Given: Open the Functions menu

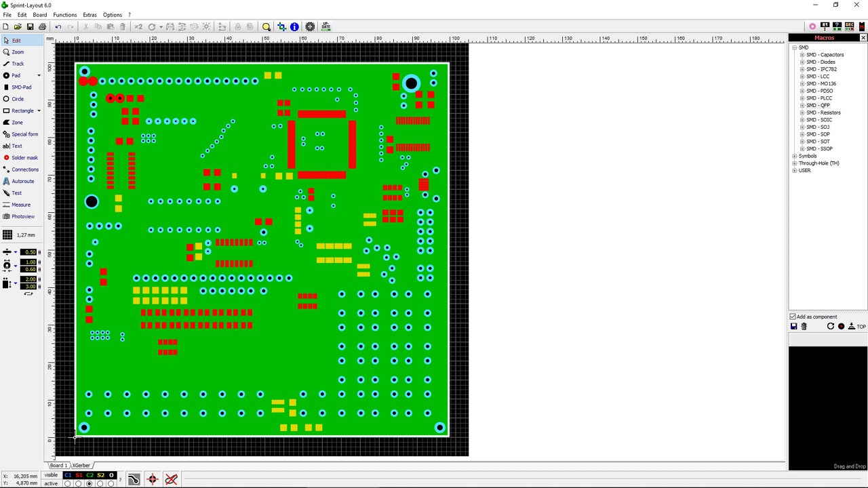Looking at the screenshot, I should click(65, 15).
